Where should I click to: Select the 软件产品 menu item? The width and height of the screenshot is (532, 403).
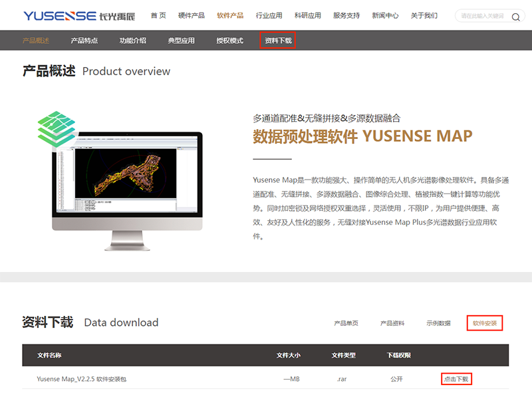tap(230, 15)
